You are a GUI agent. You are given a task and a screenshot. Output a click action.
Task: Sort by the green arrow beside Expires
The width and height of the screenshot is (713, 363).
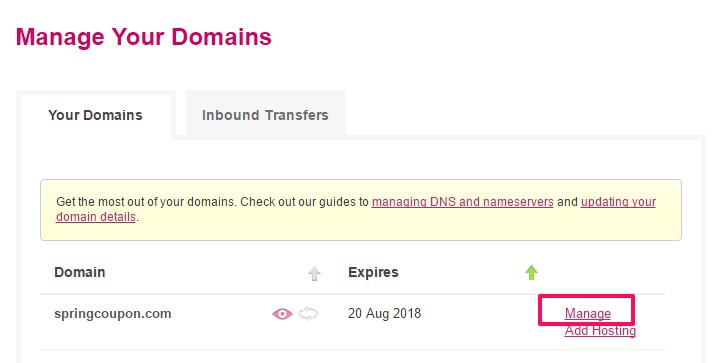click(531, 272)
